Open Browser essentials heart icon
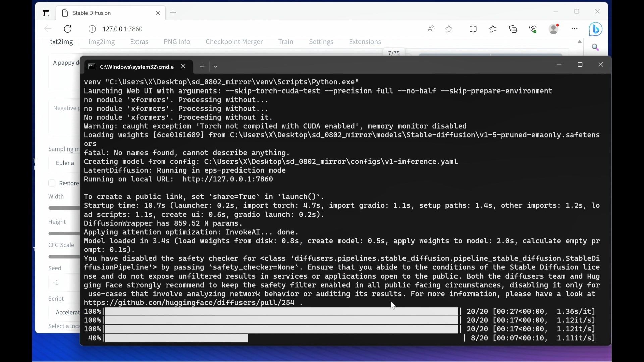Viewport: 644px width, 362px height. (533, 29)
